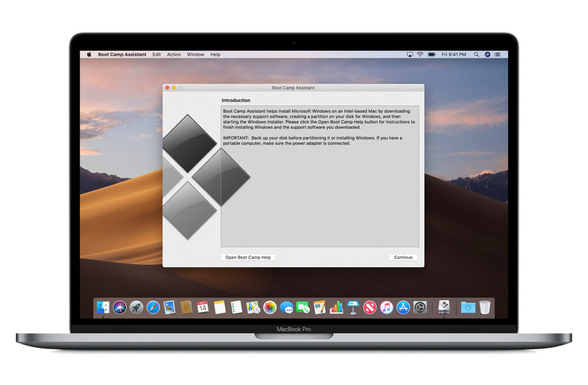Screen dimensions: 588x385
Task: Open the Apple menu
Action: pos(89,55)
